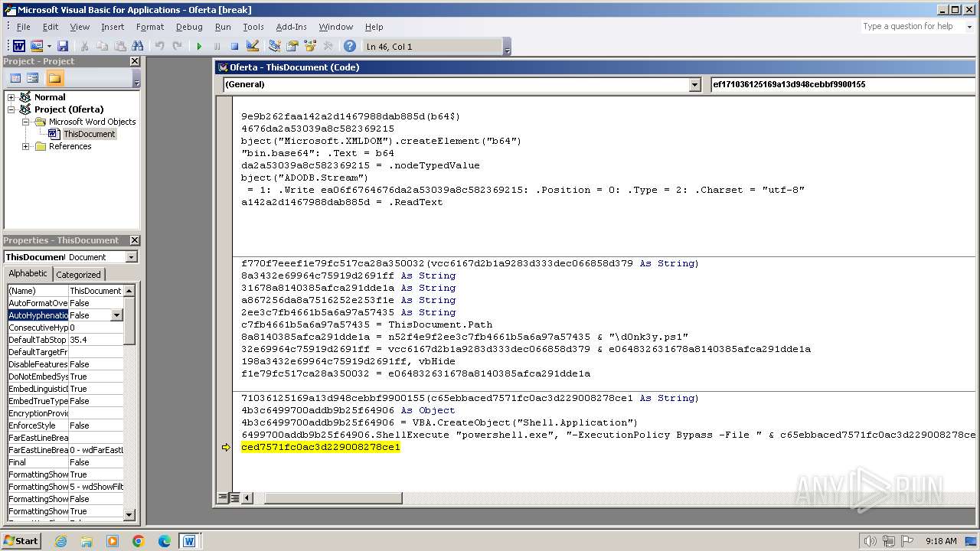Screen dimensions: 980x551
Task: Click the Toolbox icon
Action: (x=328, y=47)
